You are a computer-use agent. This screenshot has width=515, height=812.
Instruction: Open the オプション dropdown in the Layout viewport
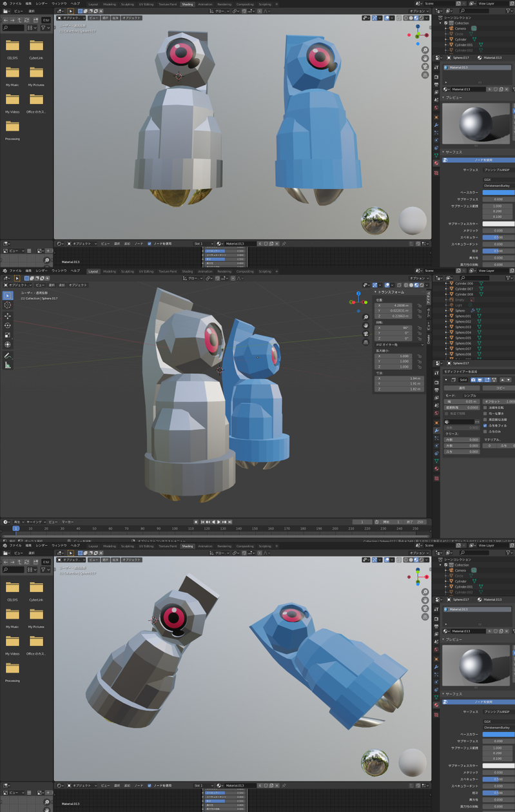[420, 278]
